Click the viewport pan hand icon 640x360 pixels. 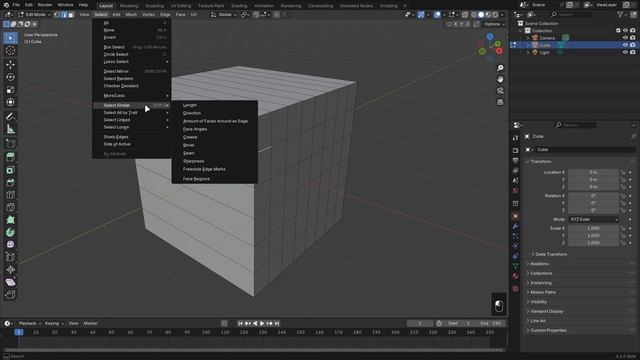tap(500, 79)
